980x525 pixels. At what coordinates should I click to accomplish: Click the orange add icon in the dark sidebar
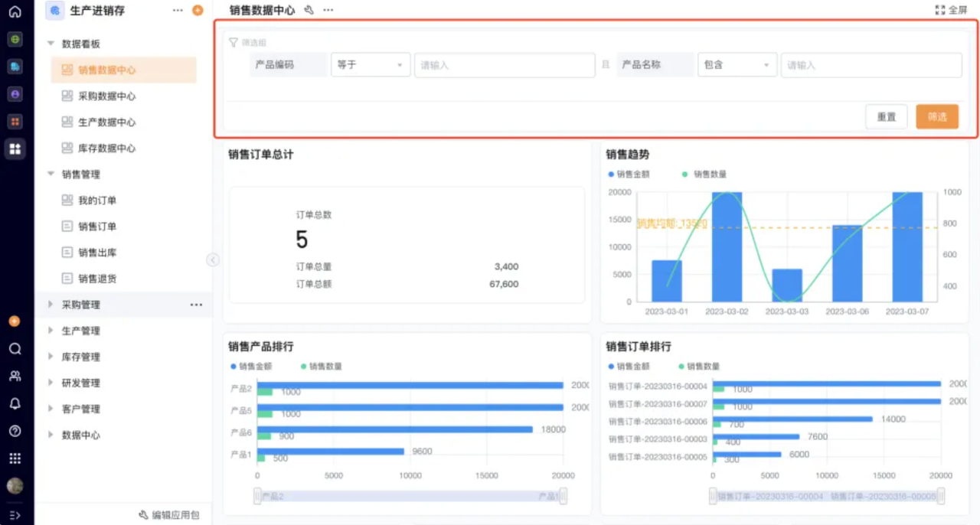(x=15, y=321)
